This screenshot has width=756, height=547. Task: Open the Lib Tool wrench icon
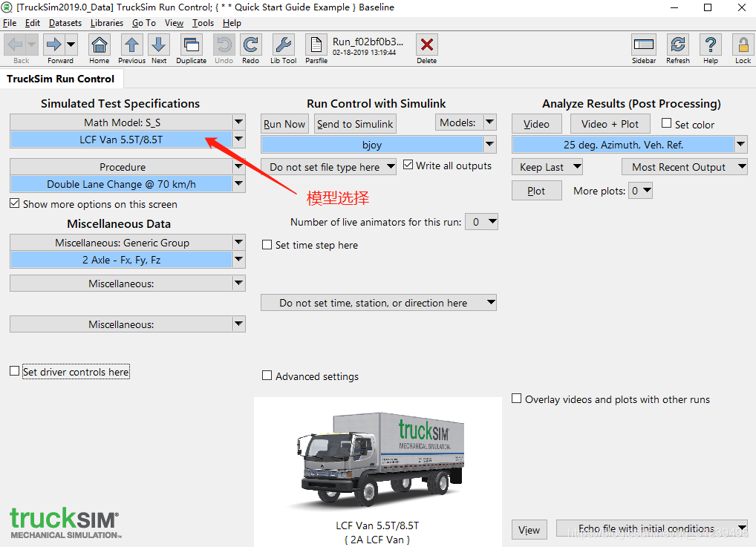pyautogui.click(x=283, y=45)
